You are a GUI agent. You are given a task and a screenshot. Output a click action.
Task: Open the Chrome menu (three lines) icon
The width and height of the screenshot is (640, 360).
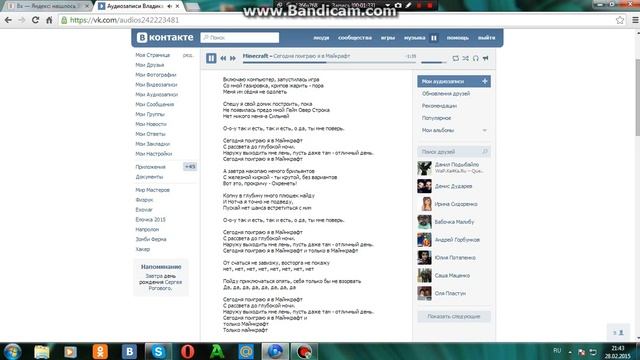(636, 20)
